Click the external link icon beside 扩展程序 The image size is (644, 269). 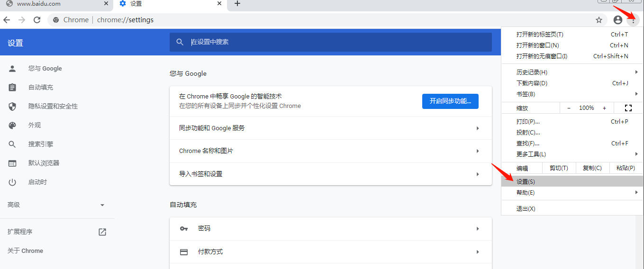pyautogui.click(x=102, y=232)
